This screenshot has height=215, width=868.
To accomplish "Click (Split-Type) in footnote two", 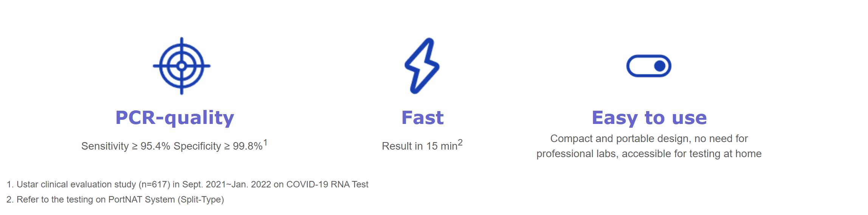I will [201, 200].
